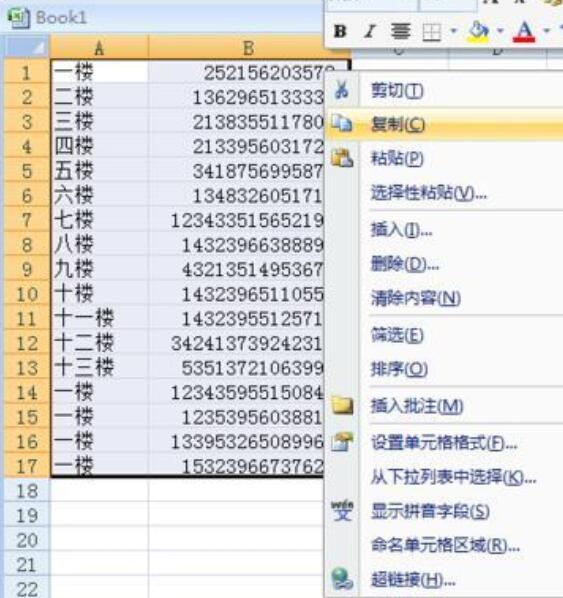
Task: Click cell containing 八楼
Action: coord(99,244)
